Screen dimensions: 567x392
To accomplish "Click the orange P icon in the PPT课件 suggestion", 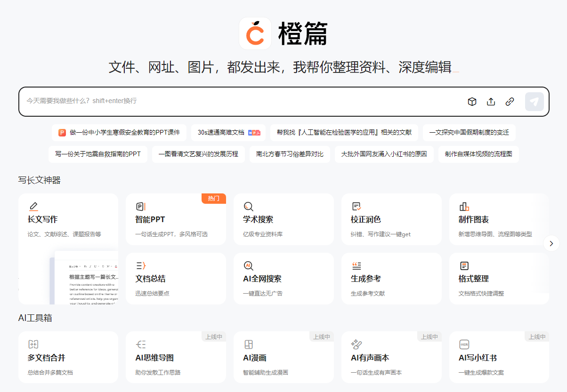I will (62, 133).
